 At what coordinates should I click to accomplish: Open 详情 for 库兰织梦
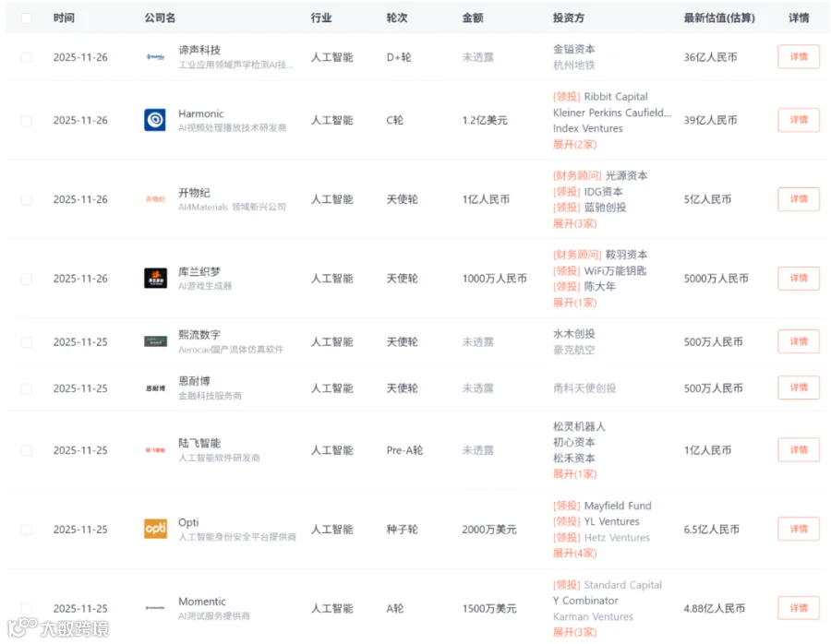click(x=798, y=278)
